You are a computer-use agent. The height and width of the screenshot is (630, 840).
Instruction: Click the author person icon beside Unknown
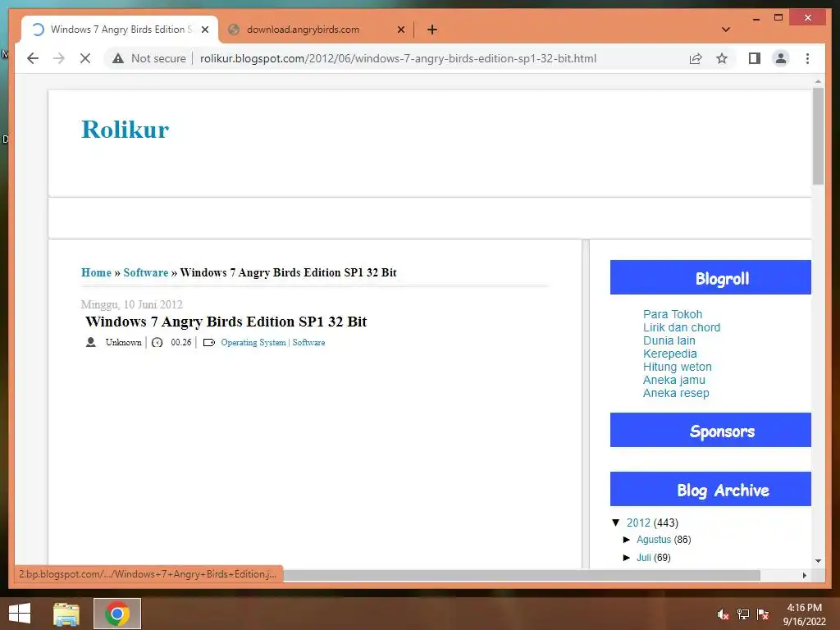(x=91, y=342)
